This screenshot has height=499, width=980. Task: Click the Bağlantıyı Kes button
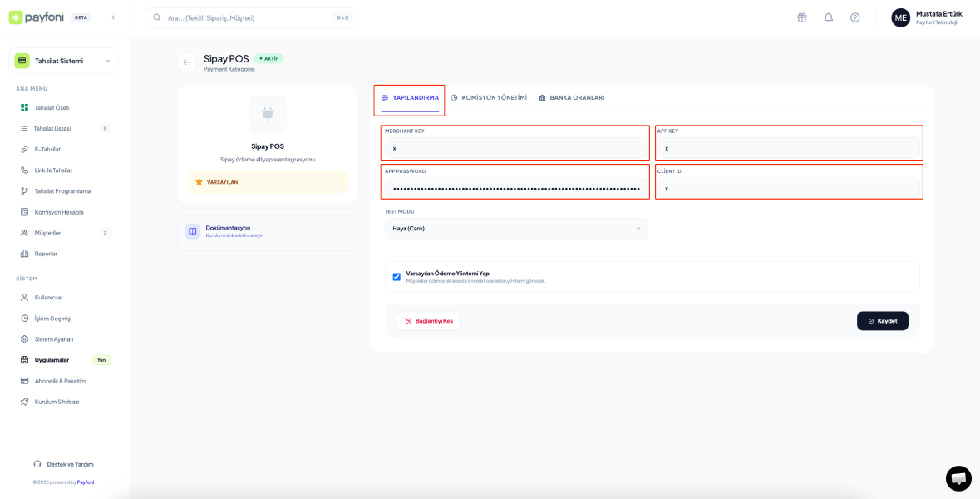[428, 321]
